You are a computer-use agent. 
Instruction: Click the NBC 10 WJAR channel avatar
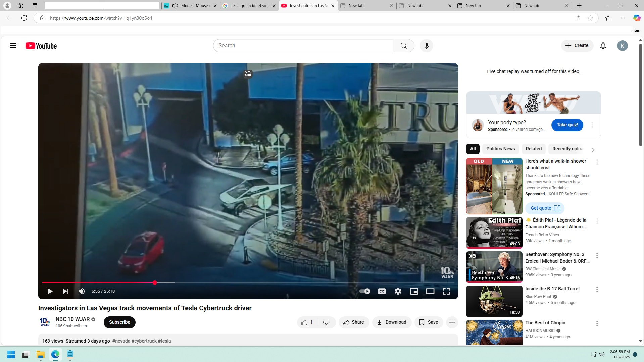(45, 322)
